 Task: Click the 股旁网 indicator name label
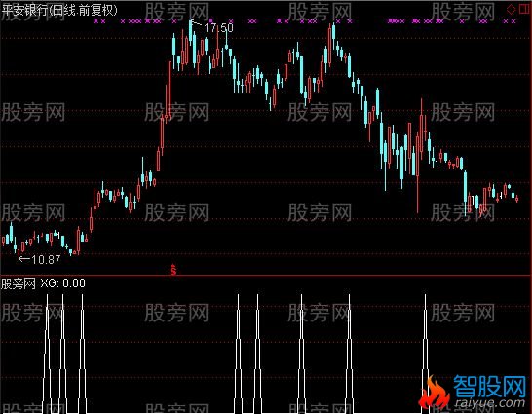pyautogui.click(x=19, y=283)
